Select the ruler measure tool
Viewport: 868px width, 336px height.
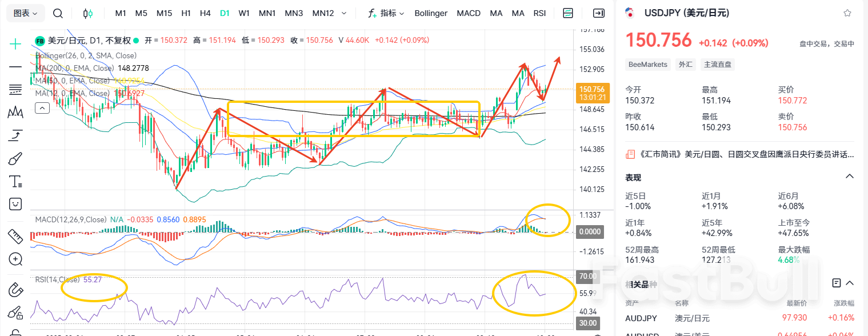tap(15, 235)
